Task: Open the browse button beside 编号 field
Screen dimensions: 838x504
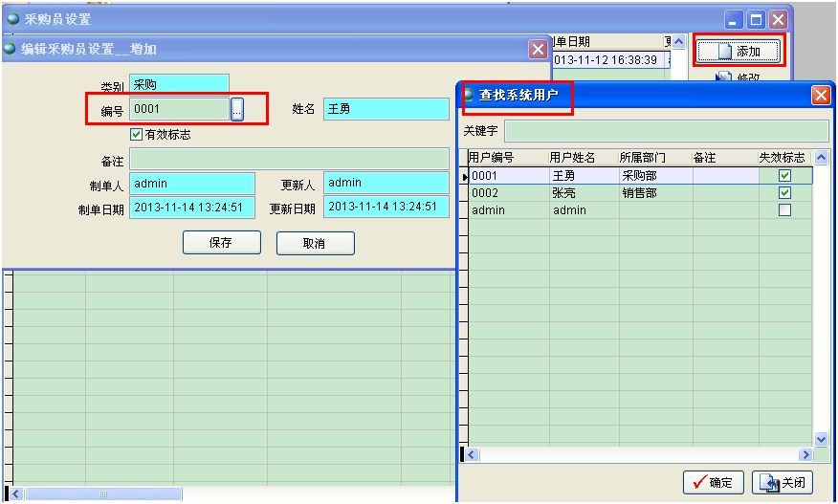Action: click(x=237, y=110)
